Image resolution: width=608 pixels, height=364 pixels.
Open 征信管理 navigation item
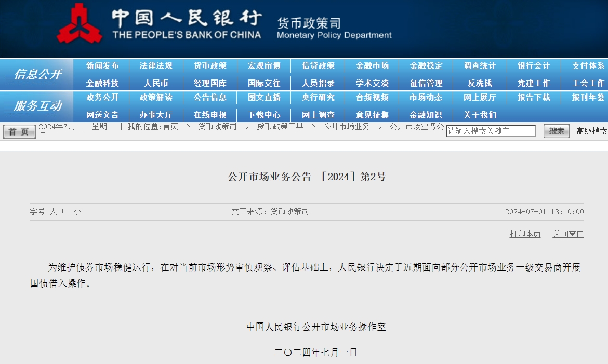[426, 84]
